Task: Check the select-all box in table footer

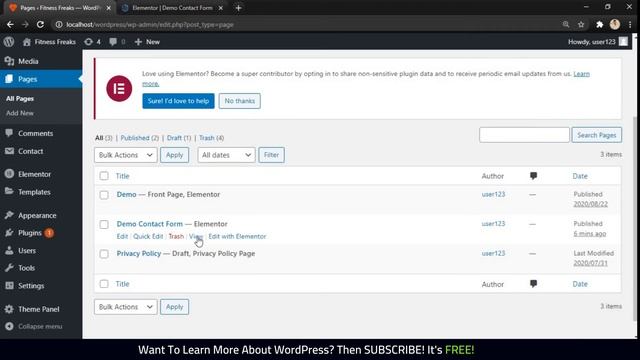Action: click(x=104, y=284)
